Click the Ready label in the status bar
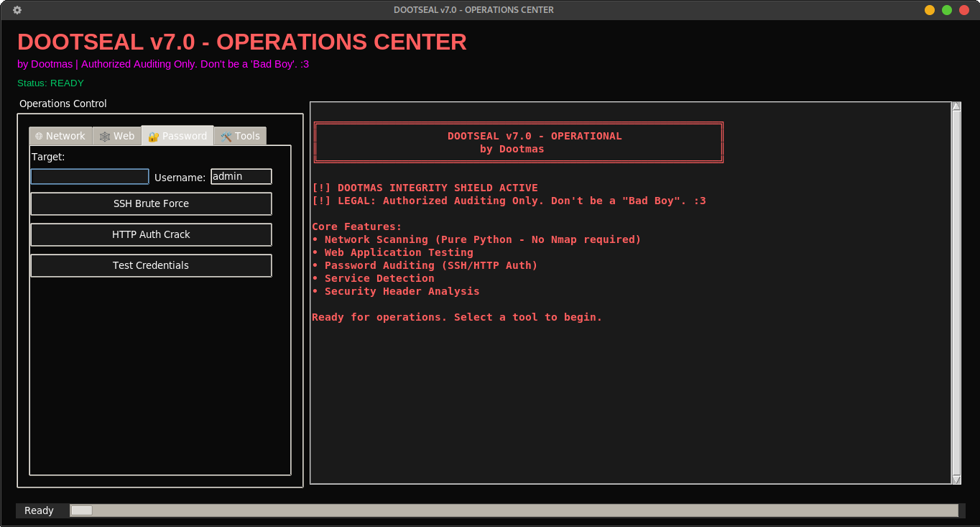 pyautogui.click(x=39, y=510)
